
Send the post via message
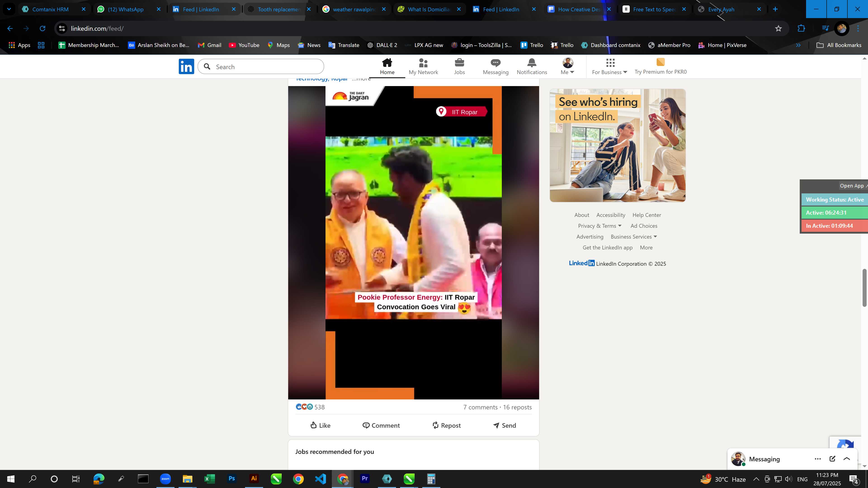tap(505, 425)
